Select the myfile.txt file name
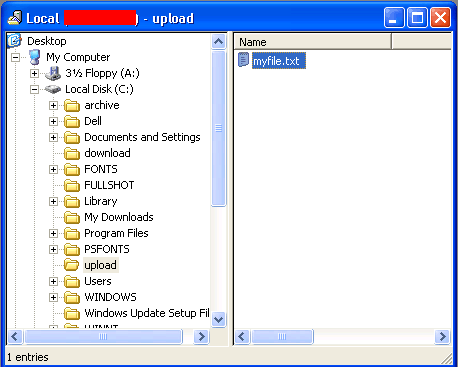 click(279, 61)
